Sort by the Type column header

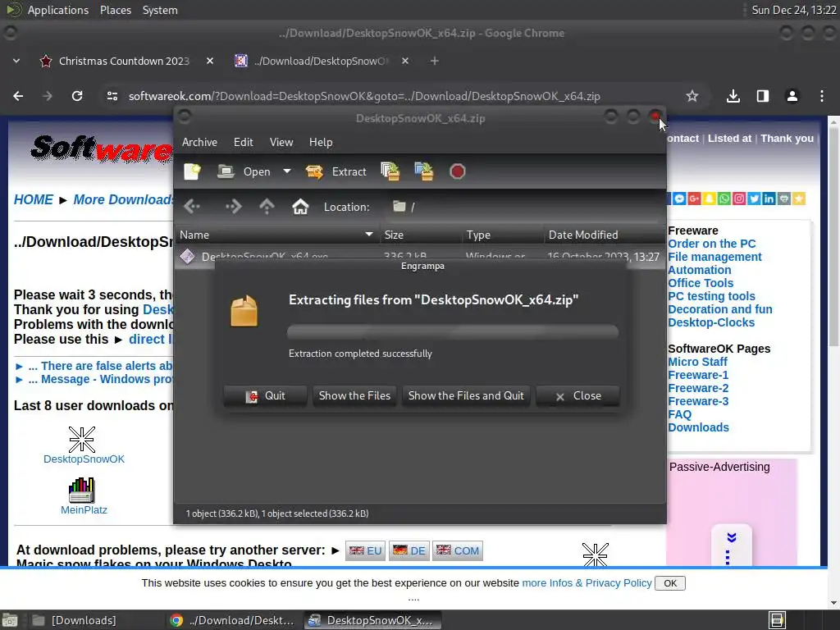pyautogui.click(x=503, y=235)
